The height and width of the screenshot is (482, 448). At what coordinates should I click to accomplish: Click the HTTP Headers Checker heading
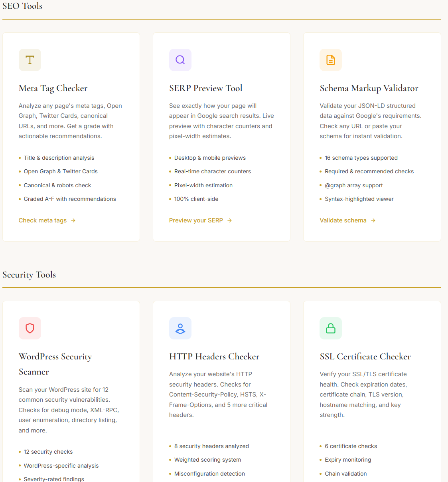pos(214,357)
